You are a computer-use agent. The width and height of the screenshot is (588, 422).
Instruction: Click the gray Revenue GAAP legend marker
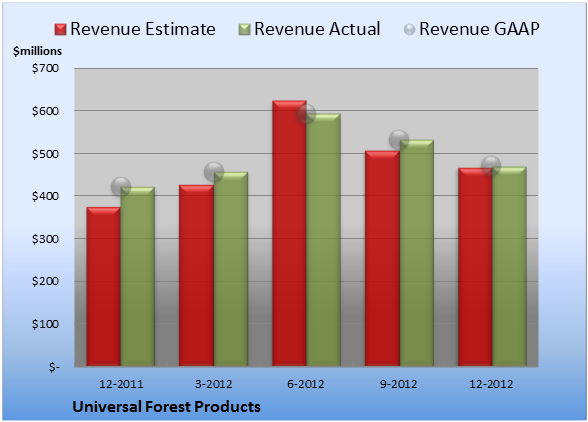409,29
